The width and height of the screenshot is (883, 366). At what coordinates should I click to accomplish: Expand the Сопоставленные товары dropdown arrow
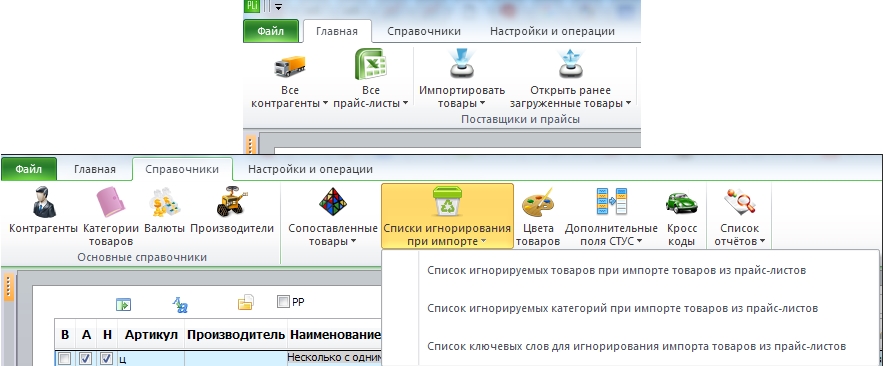pos(353,242)
